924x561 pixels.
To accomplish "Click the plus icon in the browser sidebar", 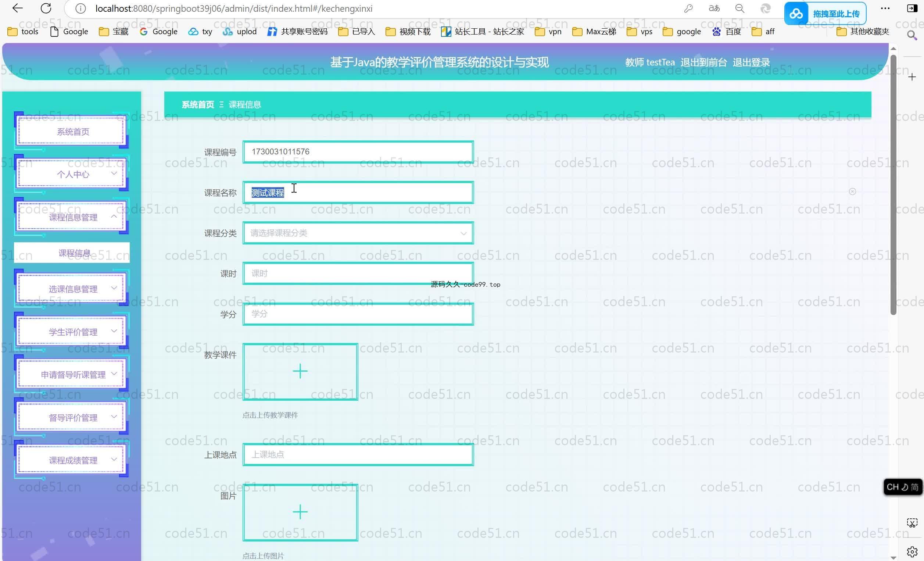I will tap(912, 77).
